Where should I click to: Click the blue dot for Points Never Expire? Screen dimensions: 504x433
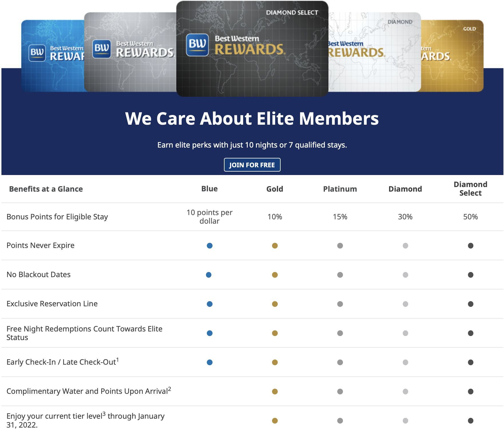coord(209,246)
